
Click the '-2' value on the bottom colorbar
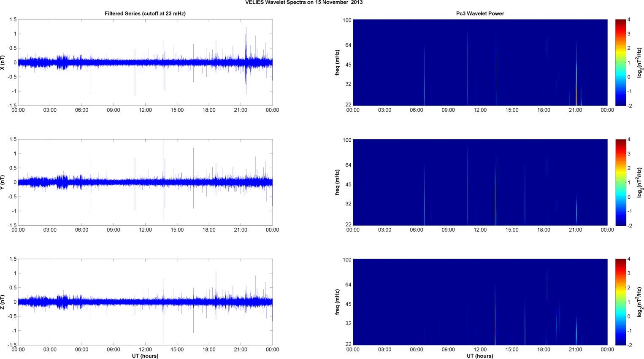(630, 345)
